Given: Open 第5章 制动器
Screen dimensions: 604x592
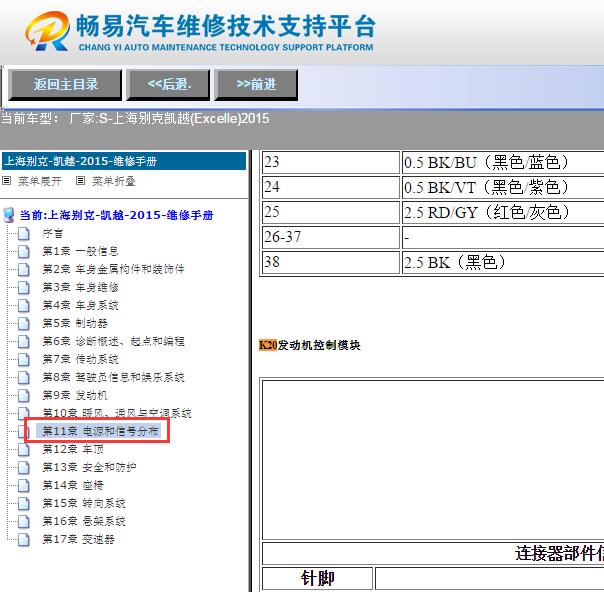Looking at the screenshot, I should point(75,323).
